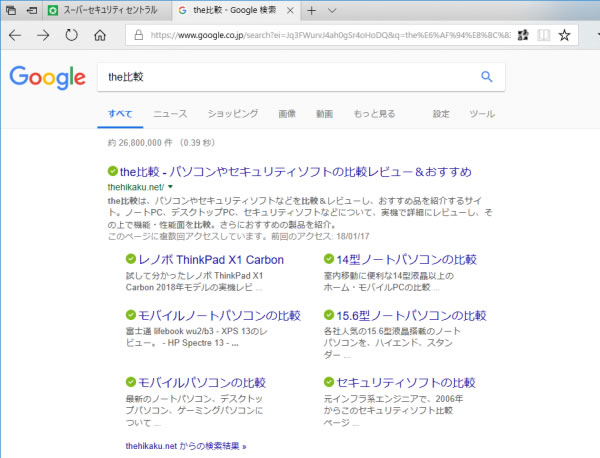Image resolution: width=600 pixels, height=458 pixels.
Task: Click the blue search magnifier button
Action: 486,77
